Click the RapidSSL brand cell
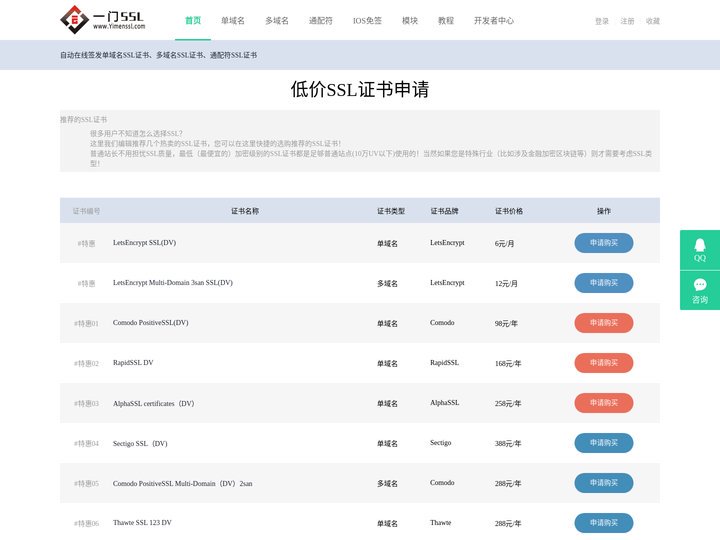Screen dimensions: 720x540 pyautogui.click(x=444, y=363)
